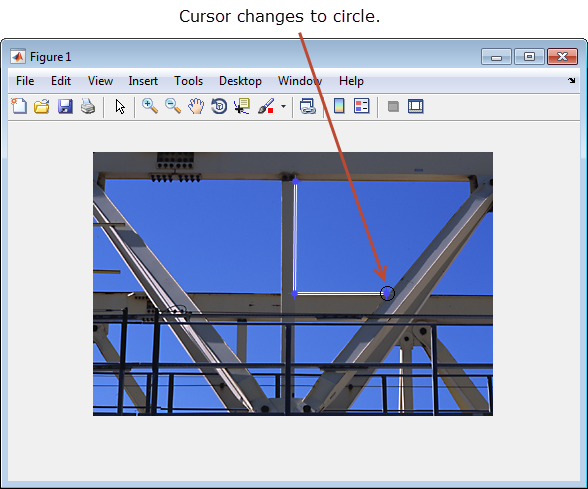Click the Hide Plot Tools icon
This screenshot has width=588, height=489.
[x=393, y=106]
